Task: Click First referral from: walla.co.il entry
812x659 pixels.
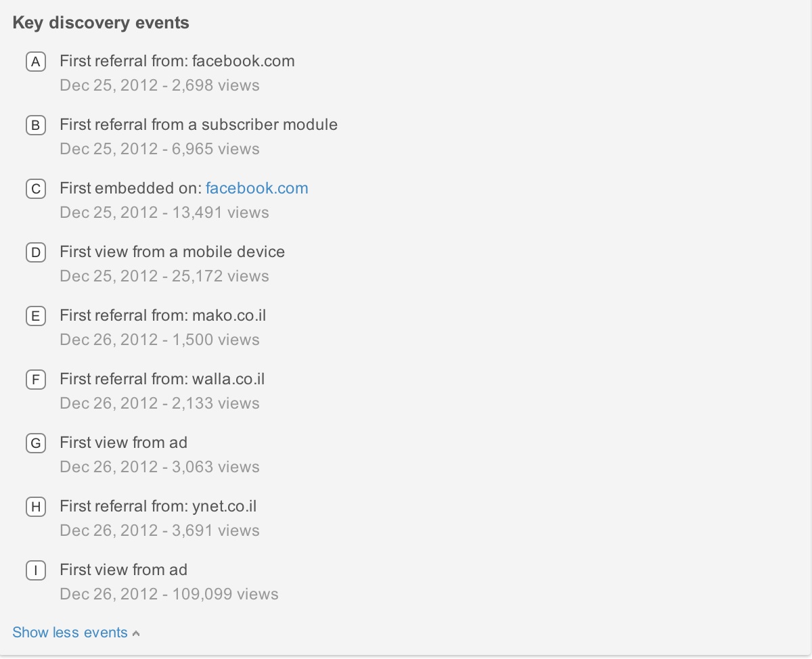Action: (162, 379)
